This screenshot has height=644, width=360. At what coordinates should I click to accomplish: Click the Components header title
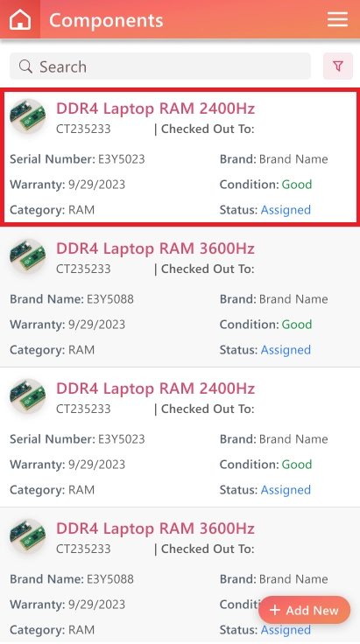tap(106, 20)
